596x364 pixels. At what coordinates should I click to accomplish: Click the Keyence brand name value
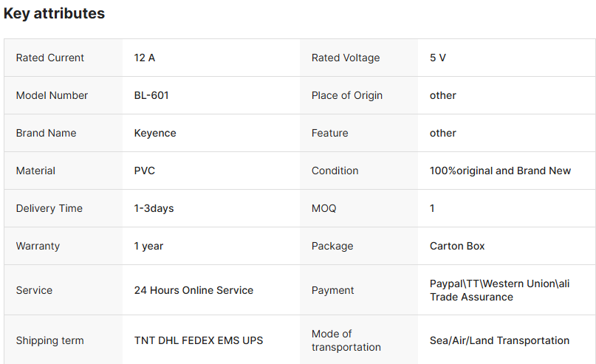(155, 133)
